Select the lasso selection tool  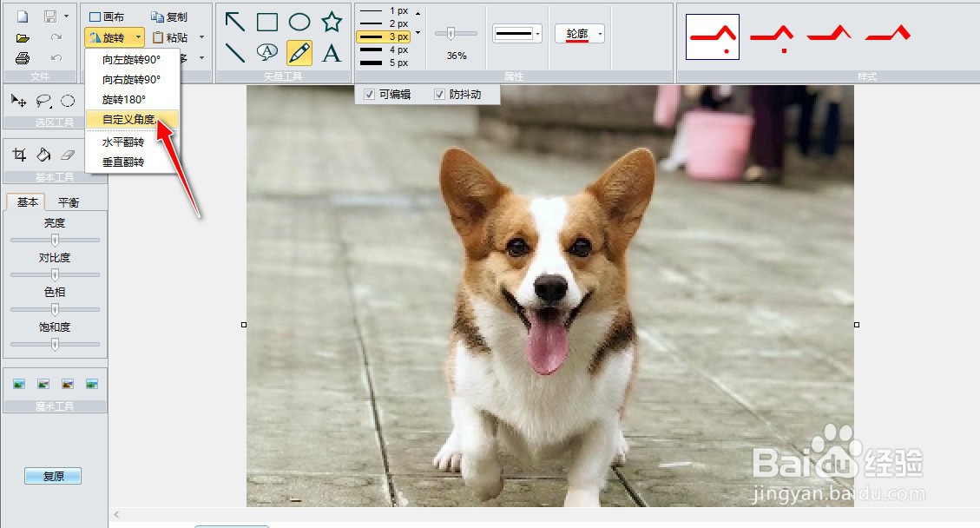[43, 101]
